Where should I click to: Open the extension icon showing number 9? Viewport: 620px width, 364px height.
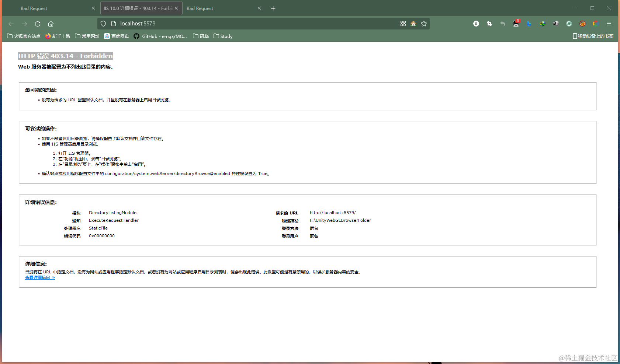tap(476, 24)
